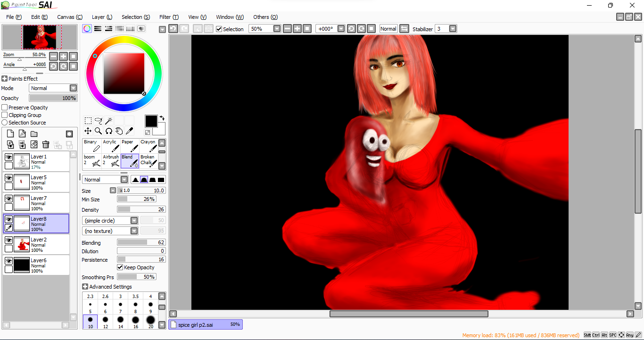Click the navigator zoom-in plus button
Screen dimensions: 644x340
coord(63,56)
